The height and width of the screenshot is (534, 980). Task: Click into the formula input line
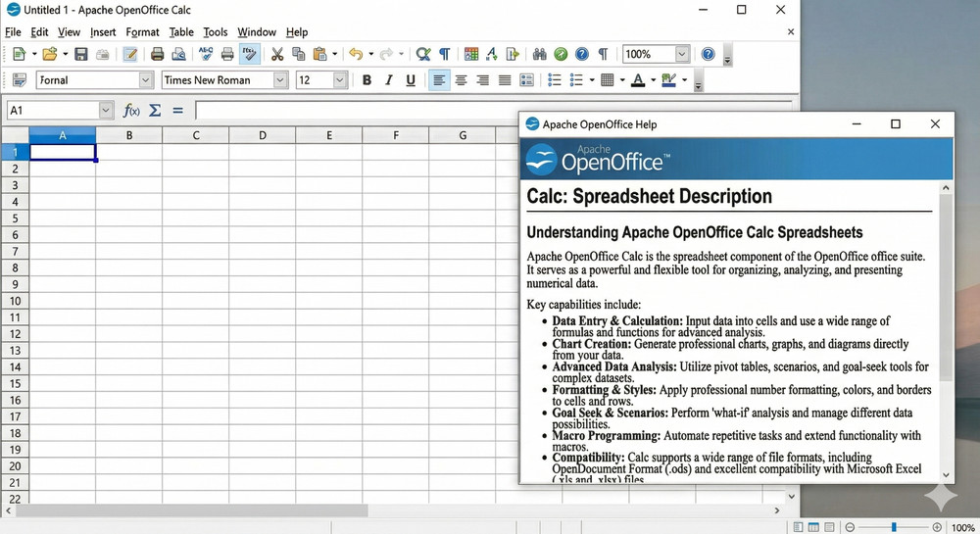[494, 111]
